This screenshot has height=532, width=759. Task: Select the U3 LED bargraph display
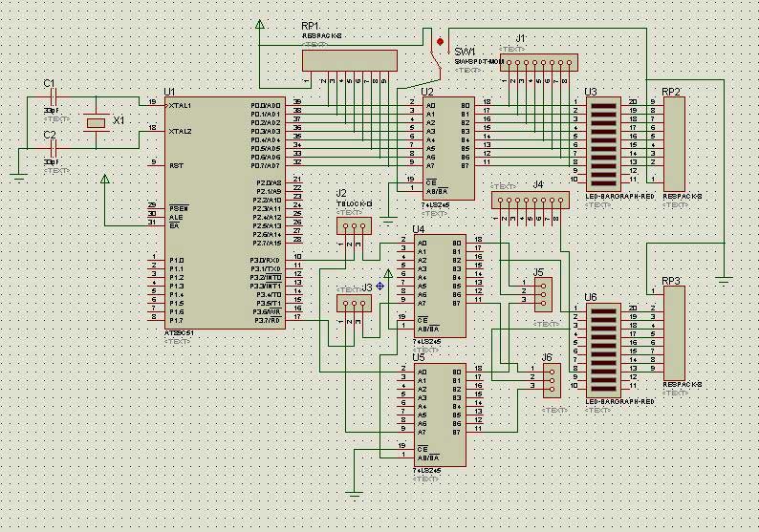[x=605, y=141]
